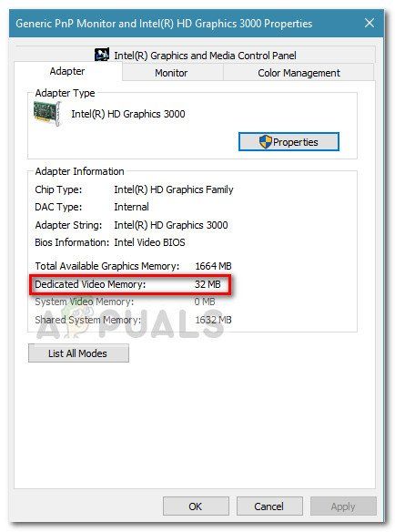
Task: Click the 1664 MB value
Action: [213, 266]
